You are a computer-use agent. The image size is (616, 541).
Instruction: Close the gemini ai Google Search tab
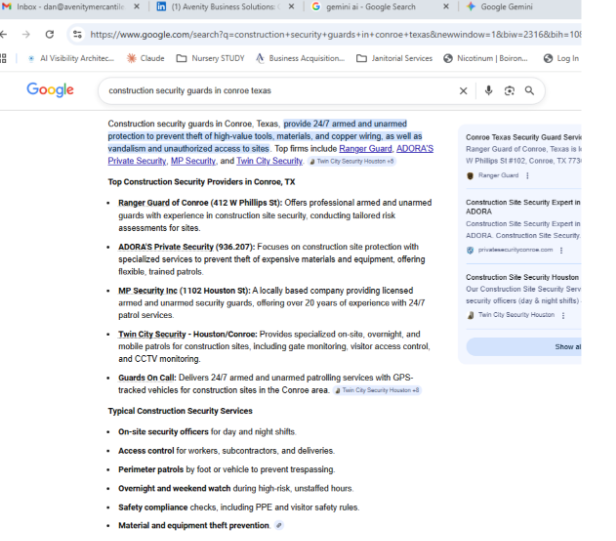(x=446, y=7)
